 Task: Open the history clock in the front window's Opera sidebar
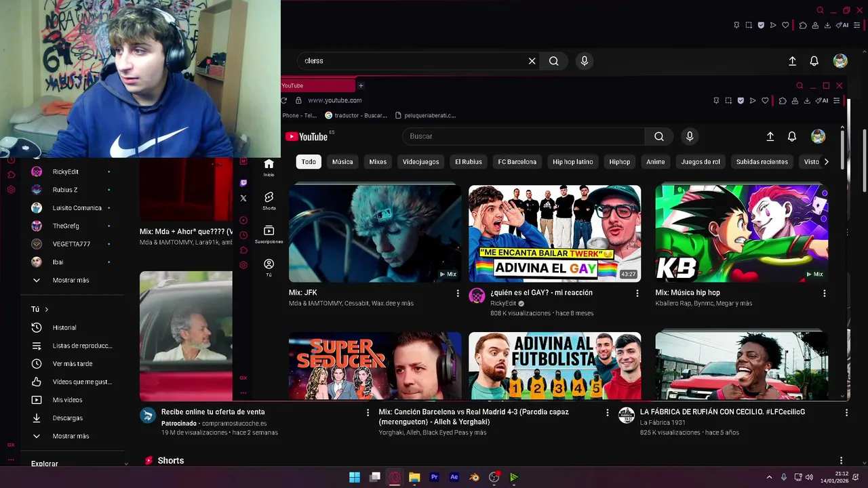(x=243, y=235)
